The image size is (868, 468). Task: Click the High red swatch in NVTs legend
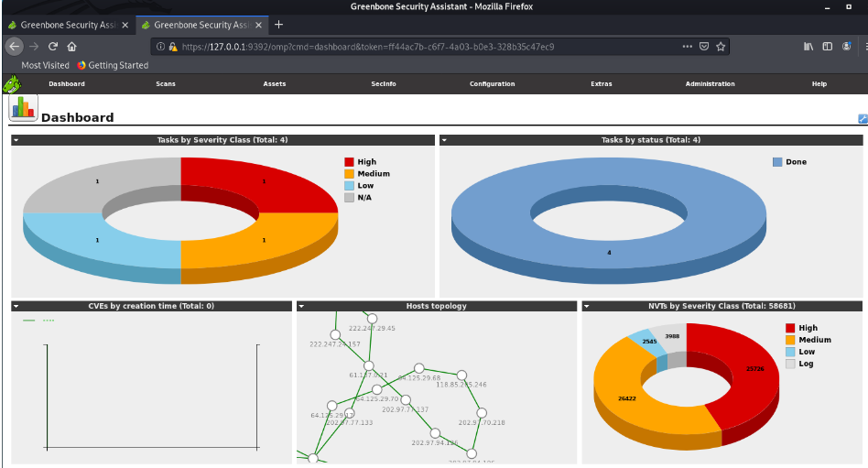790,328
